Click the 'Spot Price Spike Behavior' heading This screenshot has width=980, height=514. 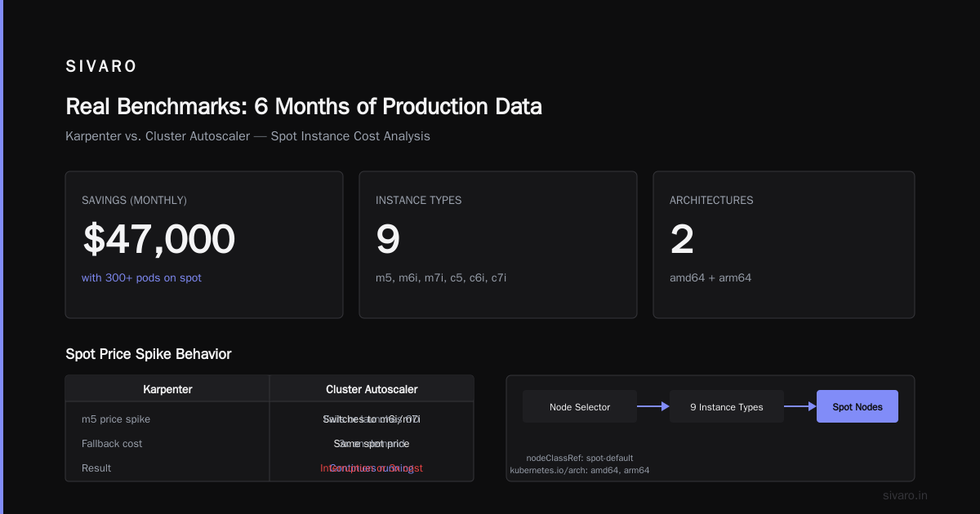149,354
